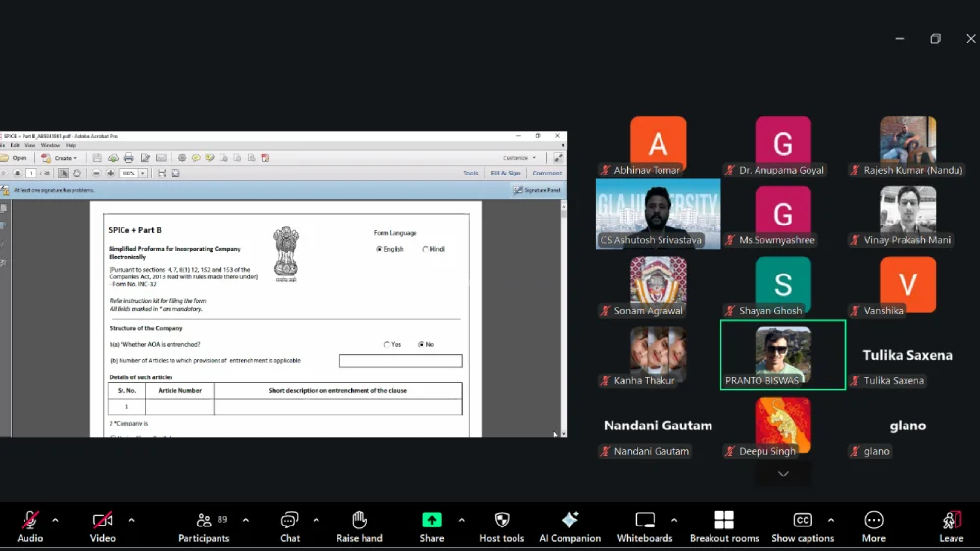This screenshot has height=551, width=980.
Task: Start camera using Video icon
Action: pos(102,521)
